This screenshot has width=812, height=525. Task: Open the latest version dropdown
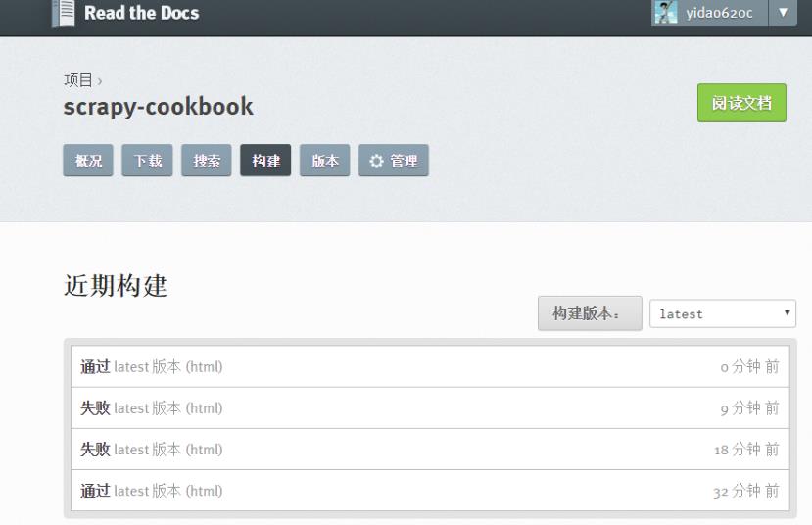coord(723,313)
